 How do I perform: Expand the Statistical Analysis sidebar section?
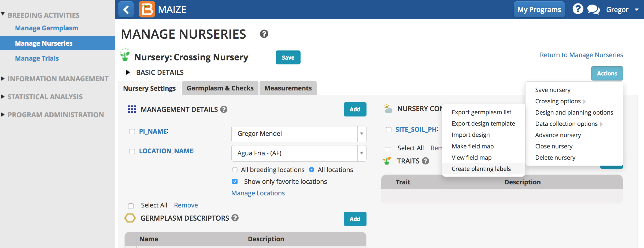click(3, 97)
